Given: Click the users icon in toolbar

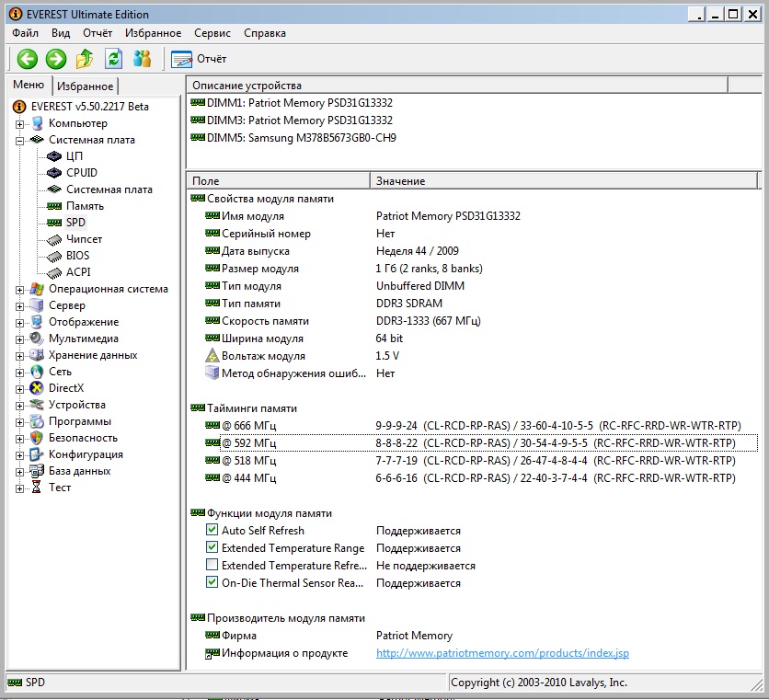Looking at the screenshot, I should pyautogui.click(x=143, y=59).
